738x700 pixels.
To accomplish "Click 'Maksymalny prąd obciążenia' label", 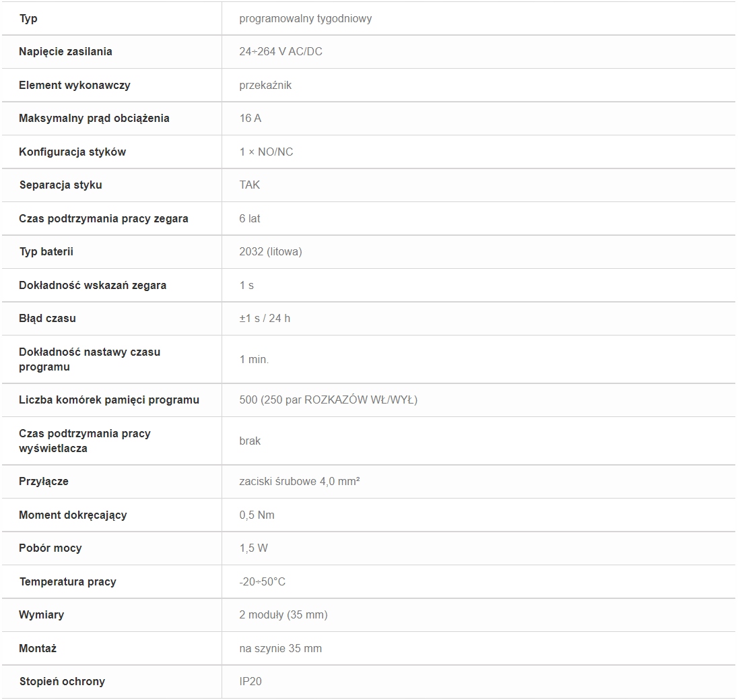I will [x=94, y=118].
